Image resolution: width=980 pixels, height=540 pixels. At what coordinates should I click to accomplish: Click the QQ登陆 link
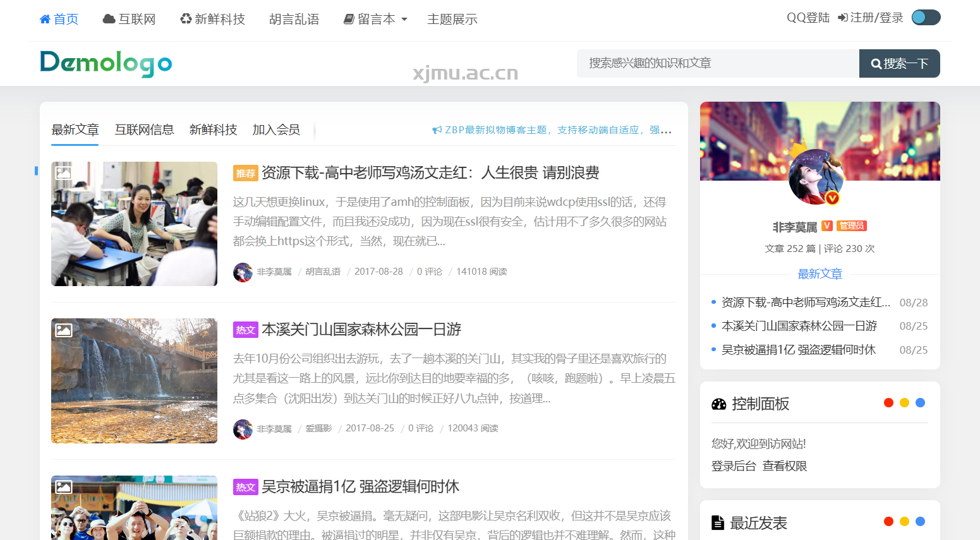point(808,18)
